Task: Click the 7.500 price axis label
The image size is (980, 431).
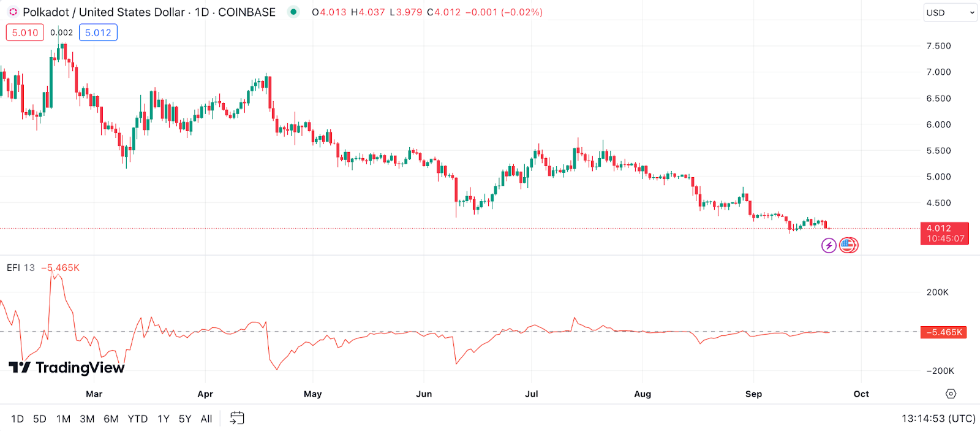Action: click(938, 46)
